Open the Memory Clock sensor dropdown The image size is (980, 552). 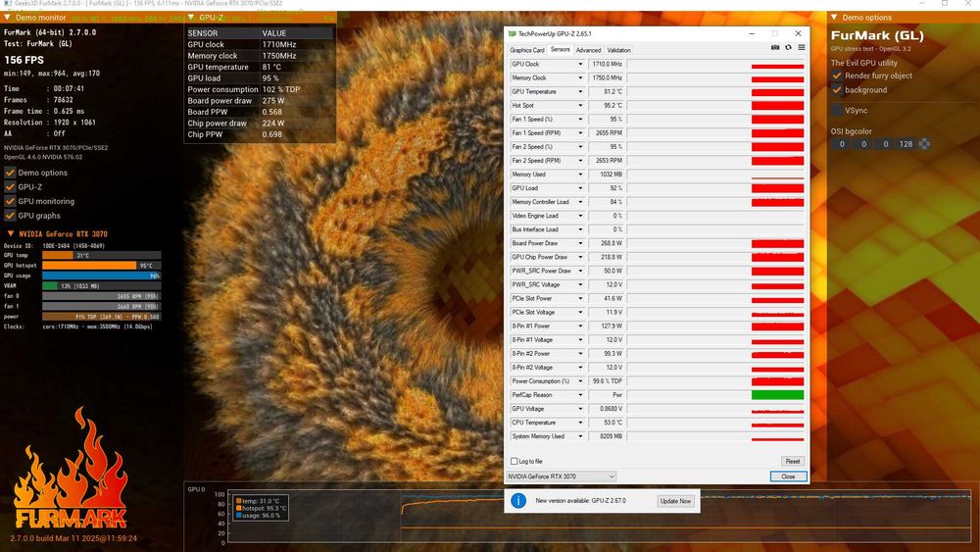(x=580, y=78)
